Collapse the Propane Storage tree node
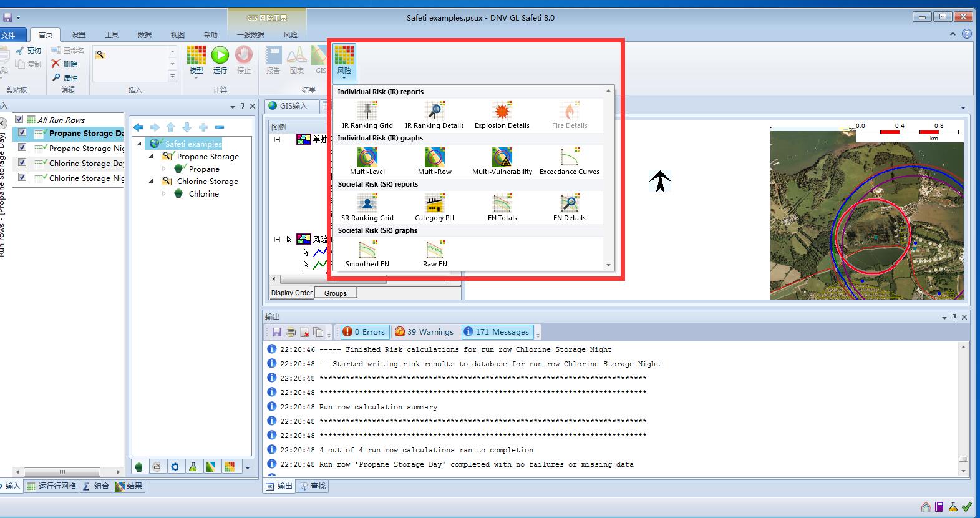 (x=152, y=157)
